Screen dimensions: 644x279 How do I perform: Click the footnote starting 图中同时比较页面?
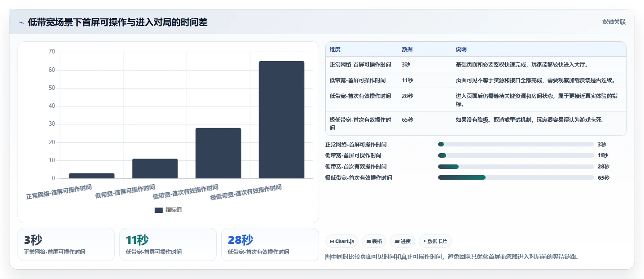click(452, 257)
